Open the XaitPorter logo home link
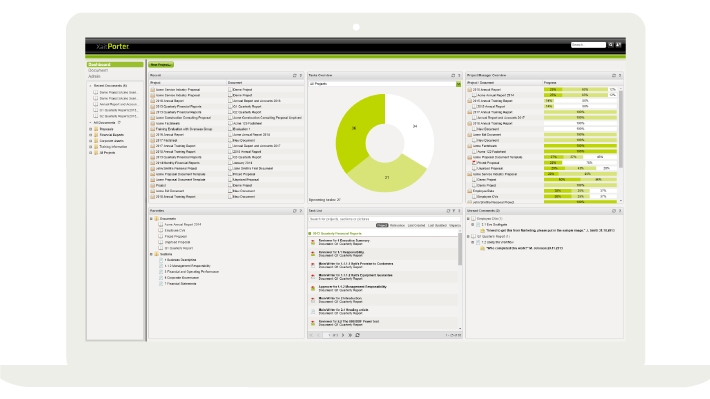Viewport: 710px width, 399px height. 113,46
